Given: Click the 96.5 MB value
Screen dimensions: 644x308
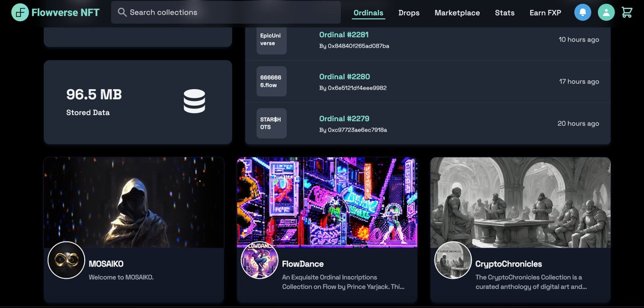Looking at the screenshot, I should pos(94,95).
